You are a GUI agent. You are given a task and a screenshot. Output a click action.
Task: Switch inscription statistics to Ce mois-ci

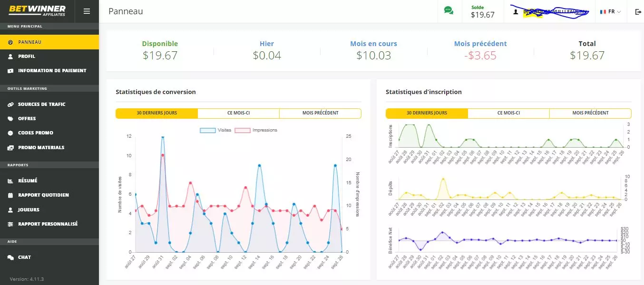point(508,113)
